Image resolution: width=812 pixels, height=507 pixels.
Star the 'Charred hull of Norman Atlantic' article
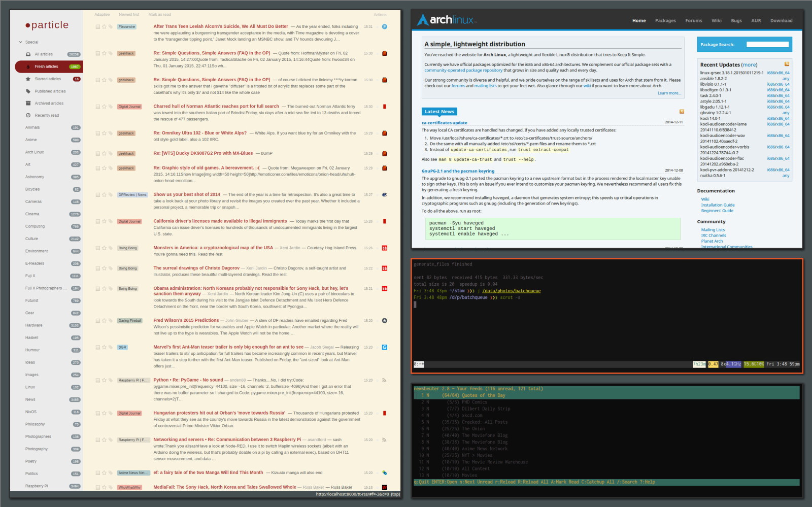point(104,107)
